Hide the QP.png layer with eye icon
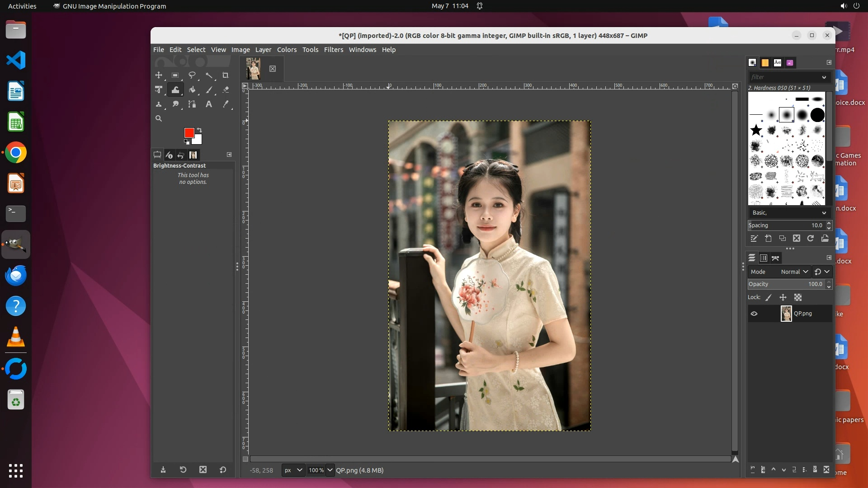This screenshot has width=868, height=488. (754, 314)
